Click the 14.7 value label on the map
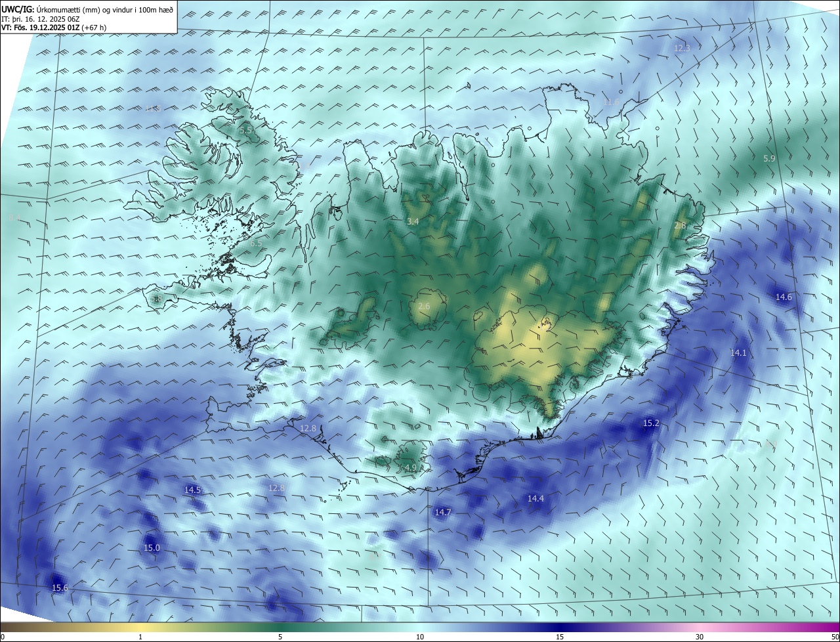The image size is (840, 642). tap(443, 512)
